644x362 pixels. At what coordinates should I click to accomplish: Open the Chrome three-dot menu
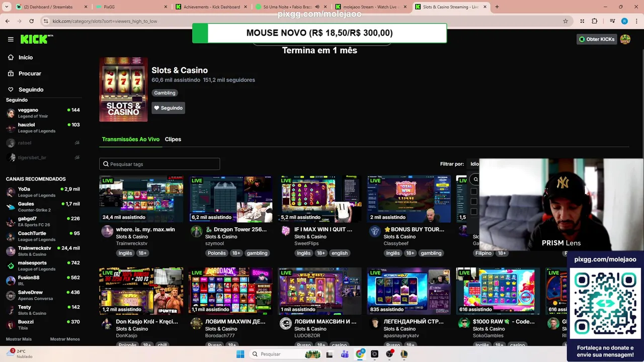point(636,21)
